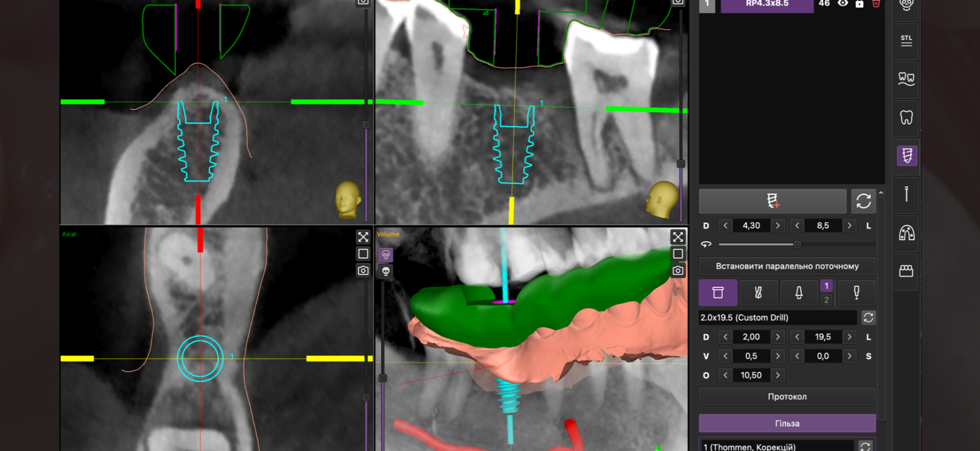Click Встановити паралельно поточному button
This screenshot has height=451, width=980.
pyautogui.click(x=787, y=266)
